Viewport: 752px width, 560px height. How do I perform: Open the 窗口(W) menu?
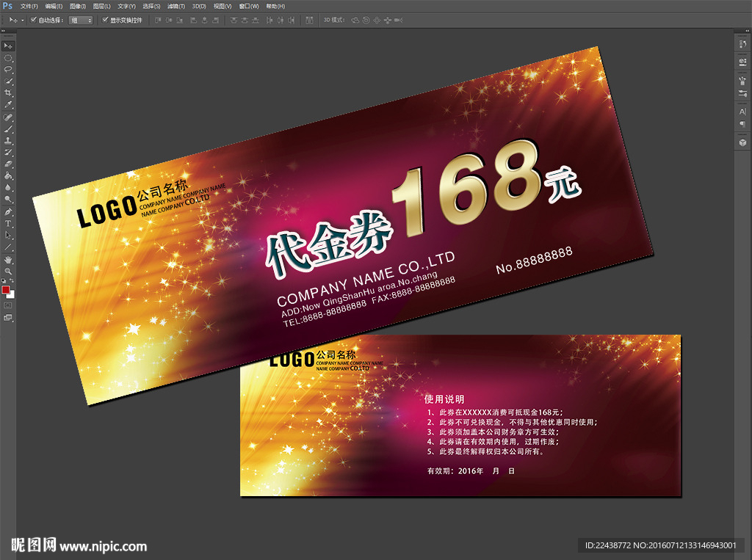pyautogui.click(x=249, y=6)
